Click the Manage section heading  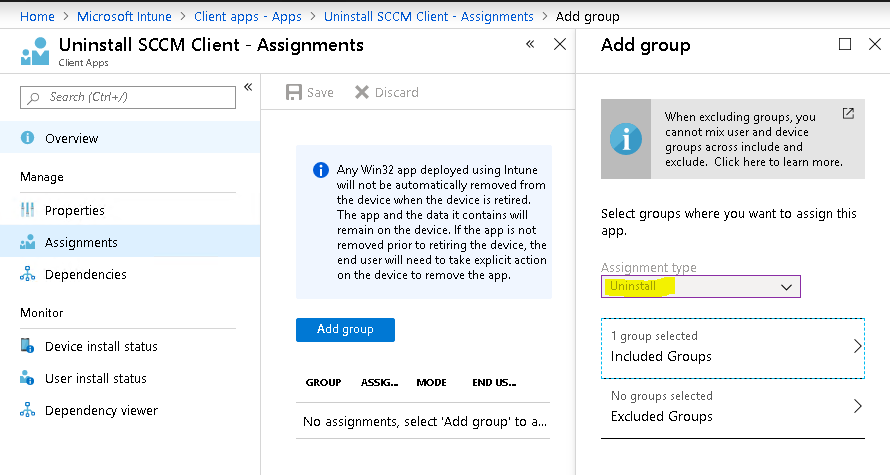click(x=42, y=177)
